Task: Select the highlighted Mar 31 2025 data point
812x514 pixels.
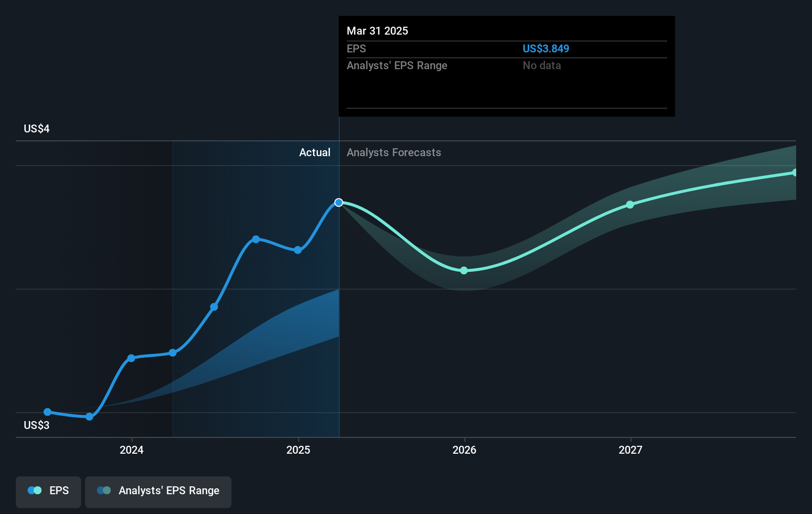Action: coord(339,203)
